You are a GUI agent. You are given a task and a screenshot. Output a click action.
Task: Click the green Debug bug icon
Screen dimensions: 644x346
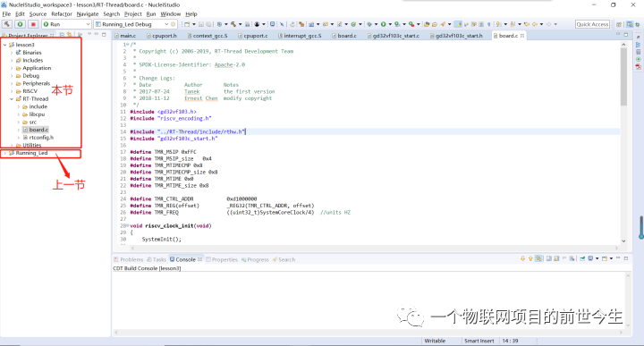coord(369,24)
